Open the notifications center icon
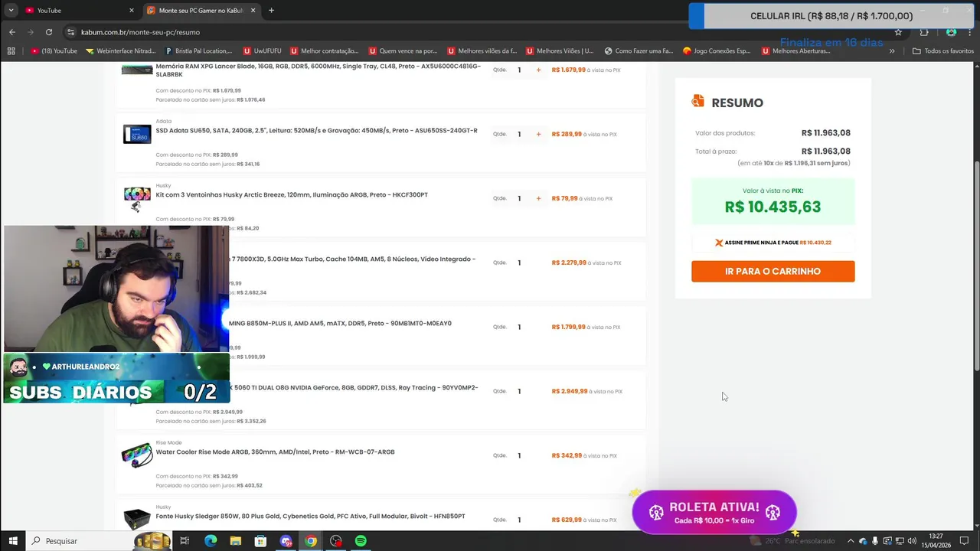The height and width of the screenshot is (551, 980). (x=965, y=541)
